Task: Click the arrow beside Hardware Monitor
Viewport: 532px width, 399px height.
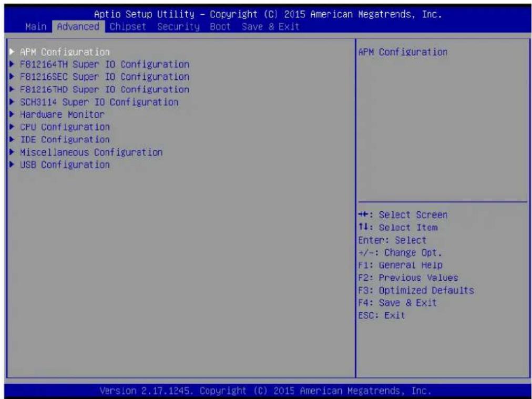Action: [12, 115]
